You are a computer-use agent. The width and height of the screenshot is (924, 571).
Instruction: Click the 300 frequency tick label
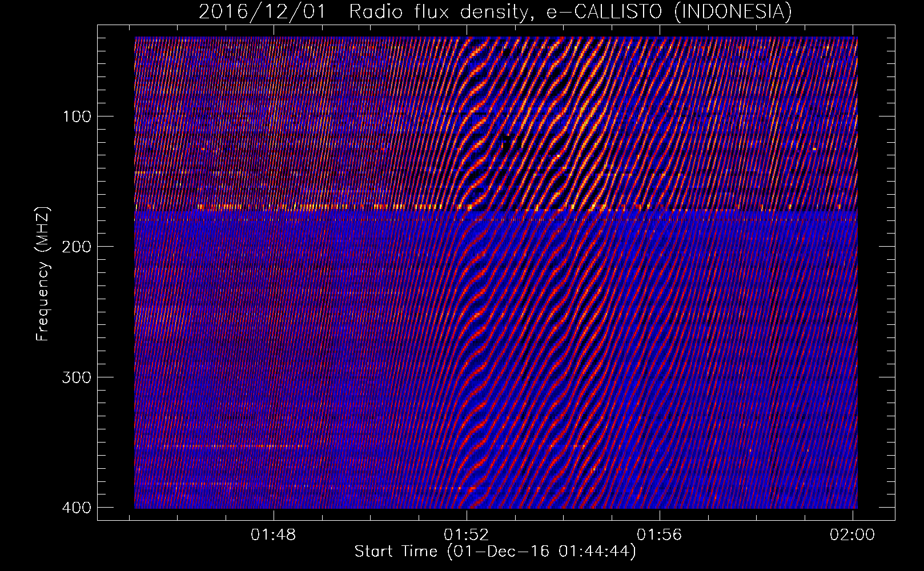77,377
